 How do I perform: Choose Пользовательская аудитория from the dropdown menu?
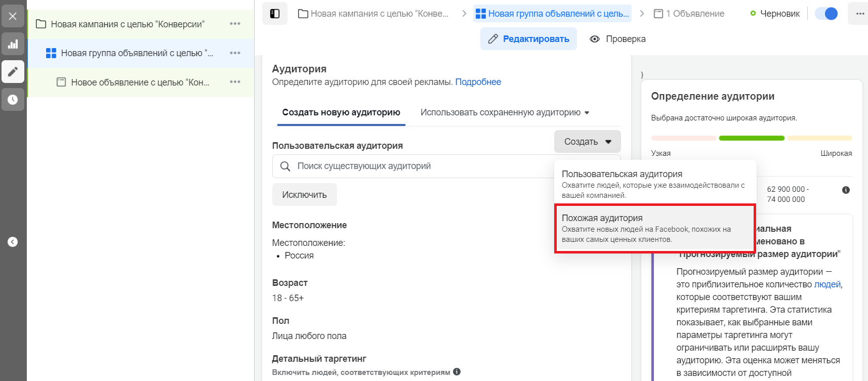655,184
